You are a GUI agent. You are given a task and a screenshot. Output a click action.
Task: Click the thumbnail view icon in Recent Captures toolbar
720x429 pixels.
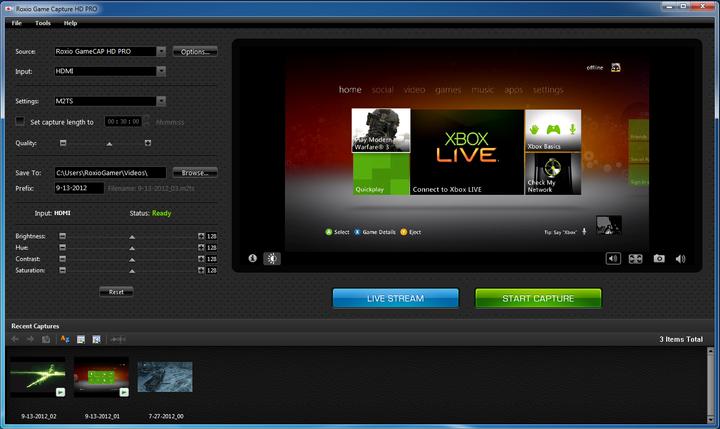point(96,339)
